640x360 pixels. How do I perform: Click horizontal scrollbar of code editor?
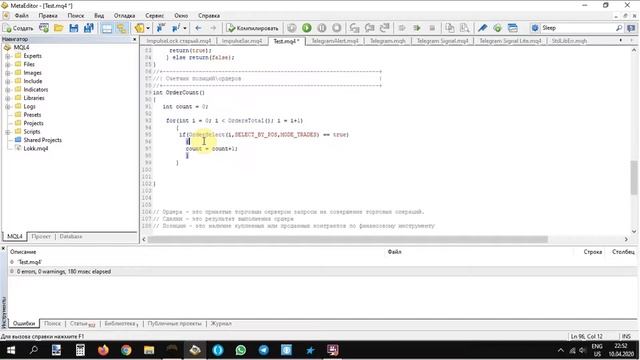(x=347, y=239)
